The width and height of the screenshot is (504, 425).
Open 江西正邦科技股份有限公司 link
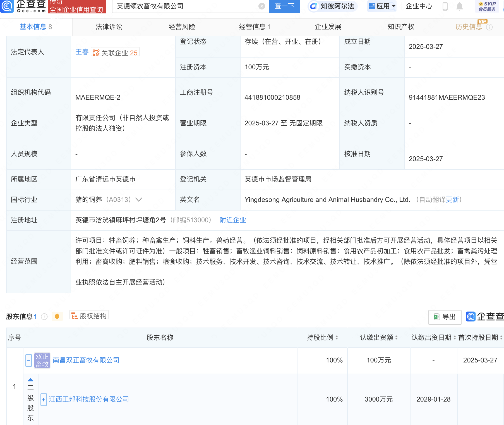[x=89, y=399]
